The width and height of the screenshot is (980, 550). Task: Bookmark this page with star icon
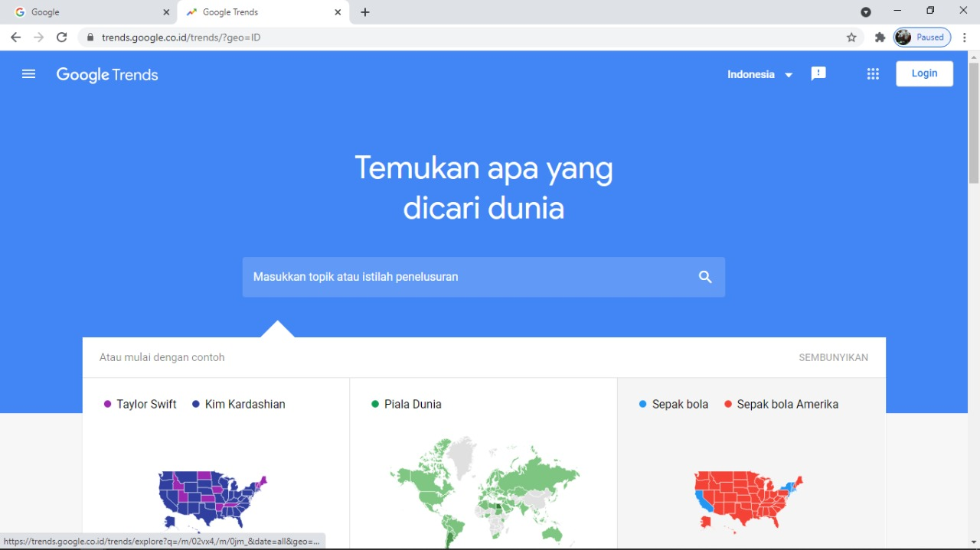click(851, 37)
